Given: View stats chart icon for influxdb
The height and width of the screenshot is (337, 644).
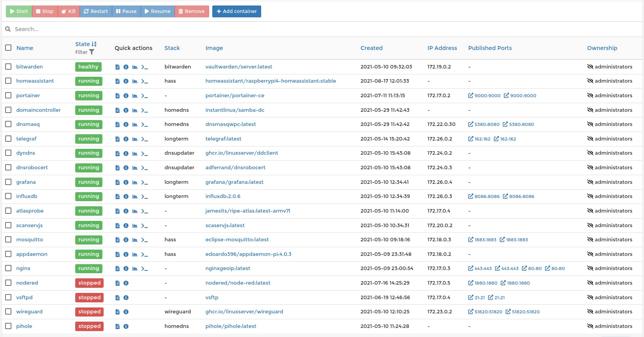Looking at the screenshot, I should 135,196.
